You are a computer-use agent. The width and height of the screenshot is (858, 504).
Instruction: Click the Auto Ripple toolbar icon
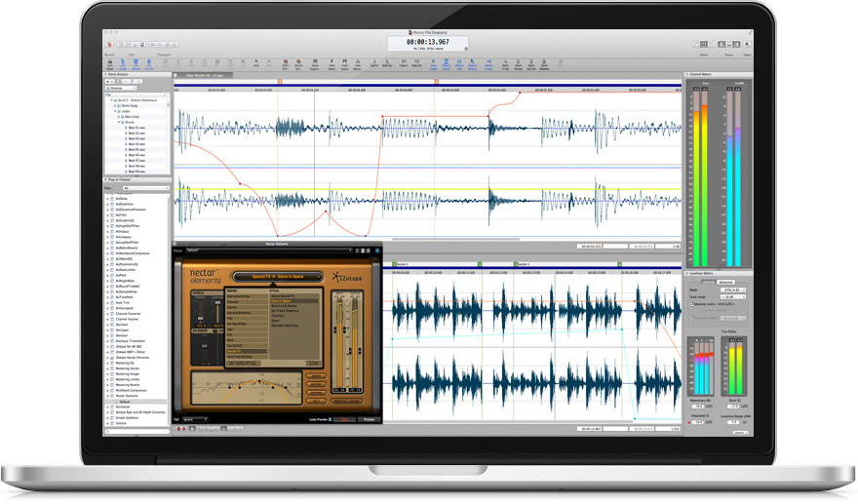click(x=110, y=64)
